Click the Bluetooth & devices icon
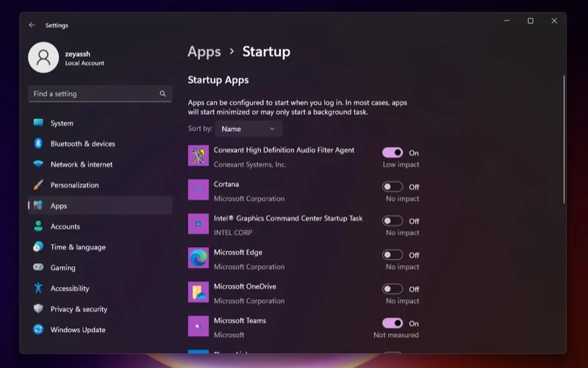Image resolution: width=588 pixels, height=368 pixels. 38,144
